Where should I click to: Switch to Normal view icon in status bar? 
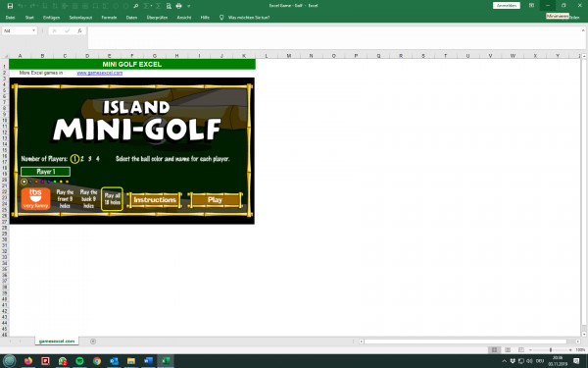494,350
